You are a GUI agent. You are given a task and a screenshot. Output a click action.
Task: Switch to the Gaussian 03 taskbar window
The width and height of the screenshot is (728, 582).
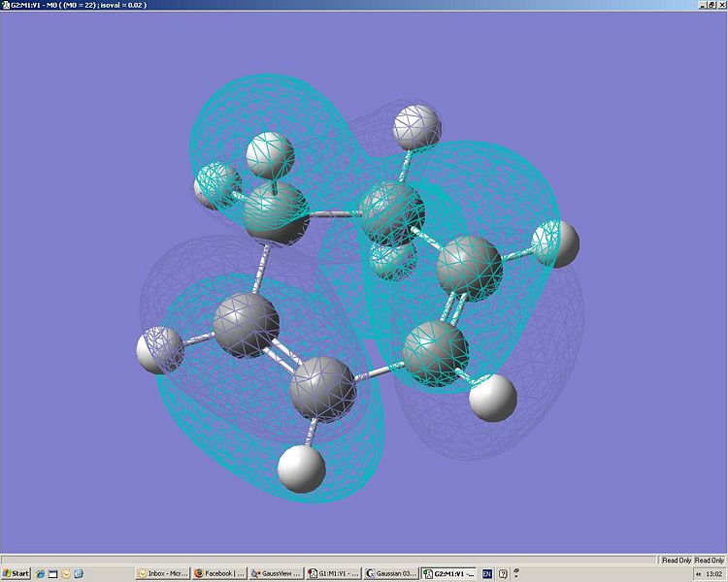click(x=390, y=573)
